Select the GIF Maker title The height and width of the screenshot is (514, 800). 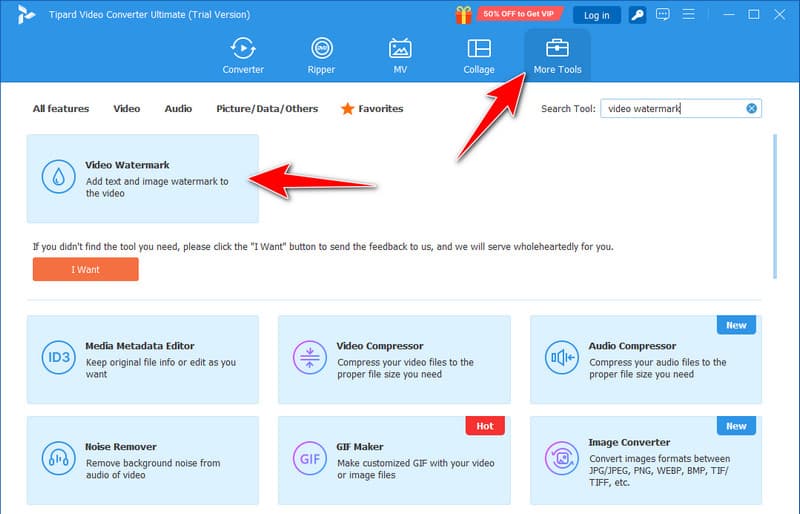(359, 447)
